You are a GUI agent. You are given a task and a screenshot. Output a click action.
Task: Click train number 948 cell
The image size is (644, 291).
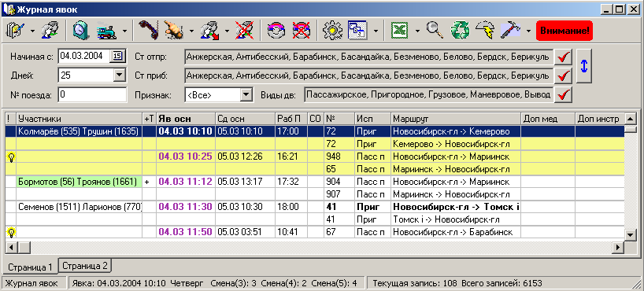tap(339, 157)
